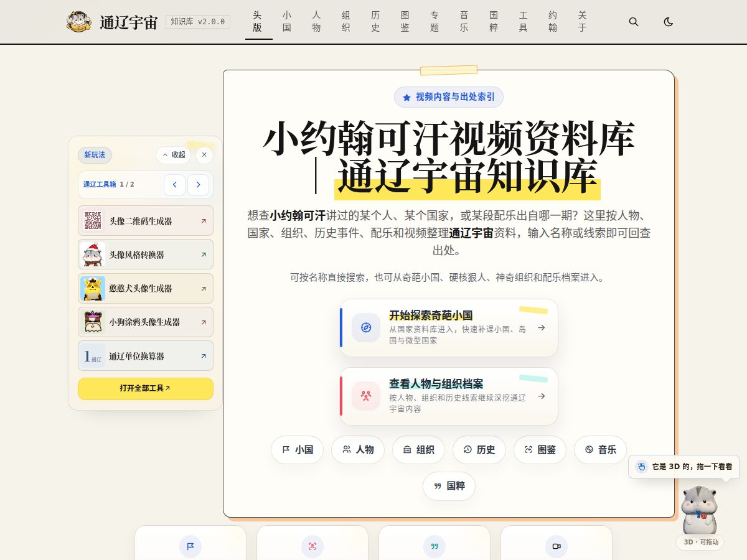Click external arrow on 通辽单位换算器 row

pos(204,356)
